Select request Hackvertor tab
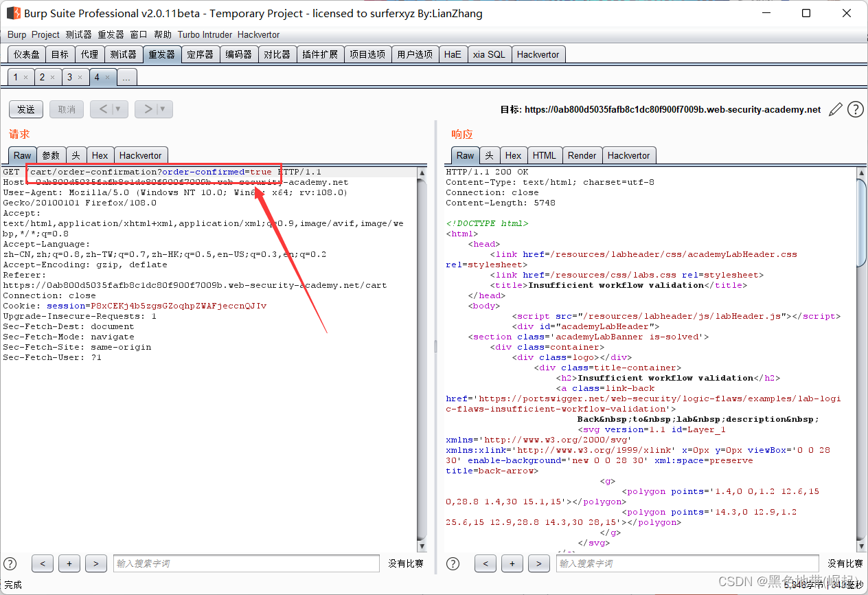 141,155
